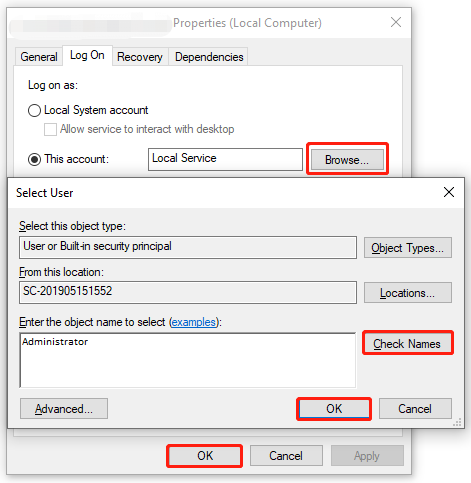471x483 pixels.
Task: Open the Recovery tab
Action: click(140, 57)
